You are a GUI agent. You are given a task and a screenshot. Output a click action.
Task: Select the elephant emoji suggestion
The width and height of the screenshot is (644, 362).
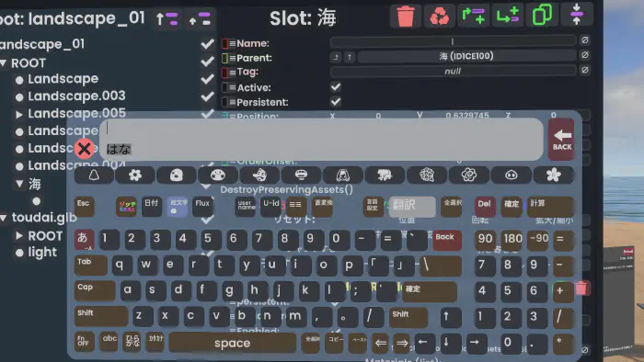(385, 175)
